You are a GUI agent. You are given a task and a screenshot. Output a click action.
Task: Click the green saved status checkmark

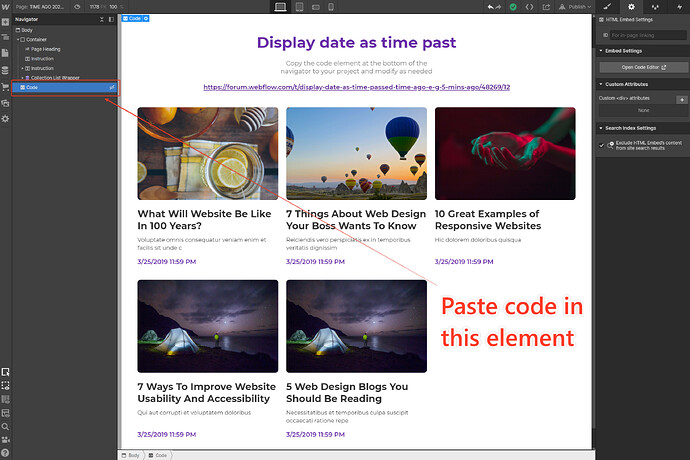click(x=513, y=7)
